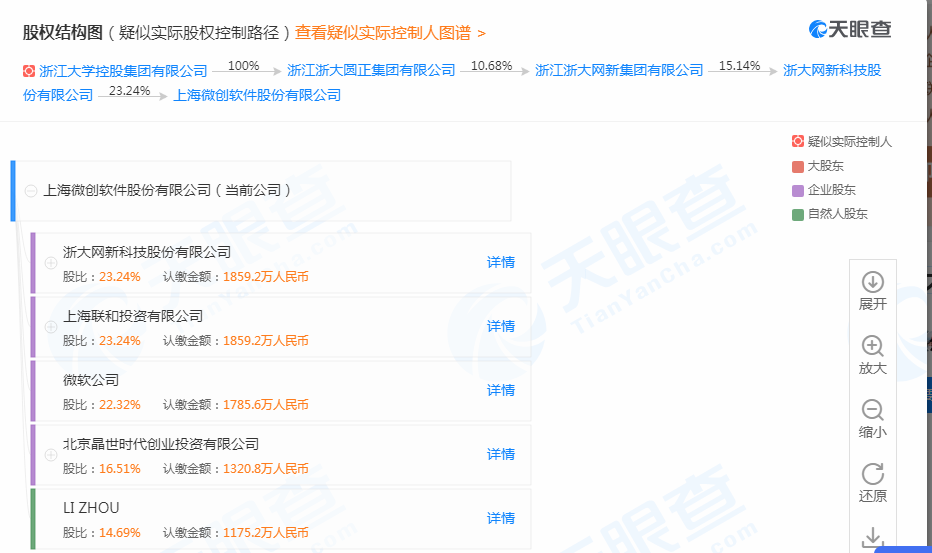Screen dimensions: 932x553
Task: Click the 股权结构图 heading
Action: click(x=63, y=33)
